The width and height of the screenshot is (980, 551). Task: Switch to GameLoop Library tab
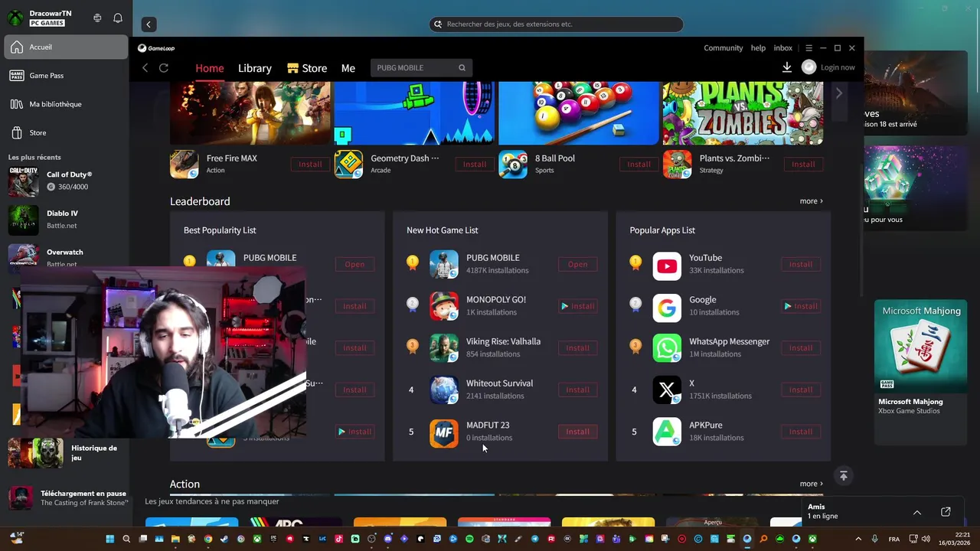(x=255, y=68)
